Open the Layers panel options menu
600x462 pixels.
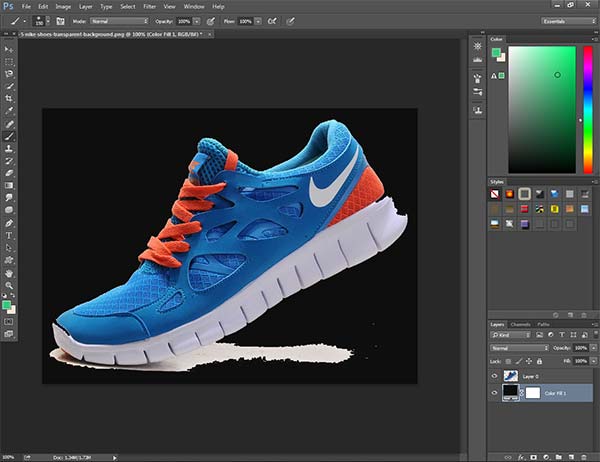594,324
